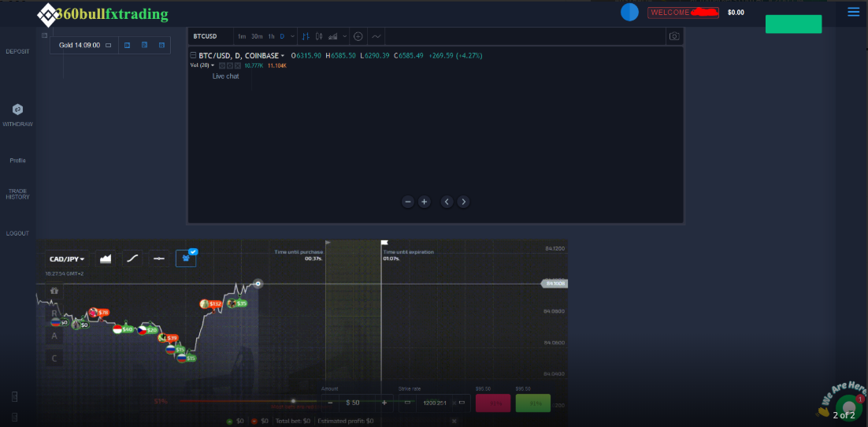Image resolution: width=868 pixels, height=427 pixels.
Task: Click the compare/add symbol plus icon
Action: point(358,36)
